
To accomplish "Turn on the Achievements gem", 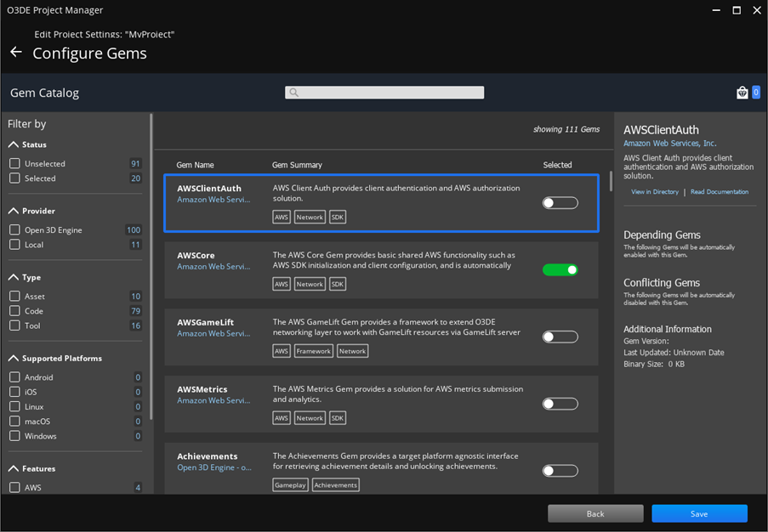I will coord(559,470).
